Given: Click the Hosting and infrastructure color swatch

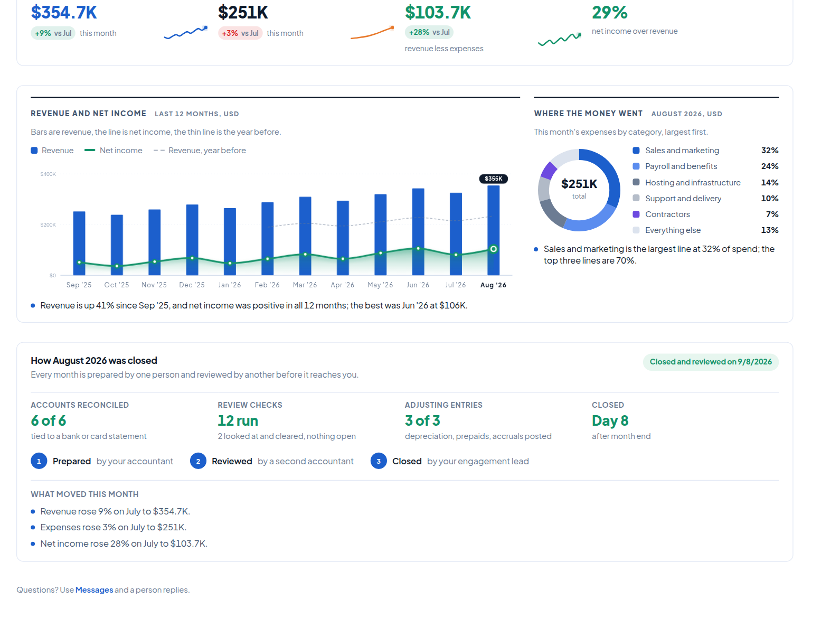Looking at the screenshot, I should click(x=636, y=182).
